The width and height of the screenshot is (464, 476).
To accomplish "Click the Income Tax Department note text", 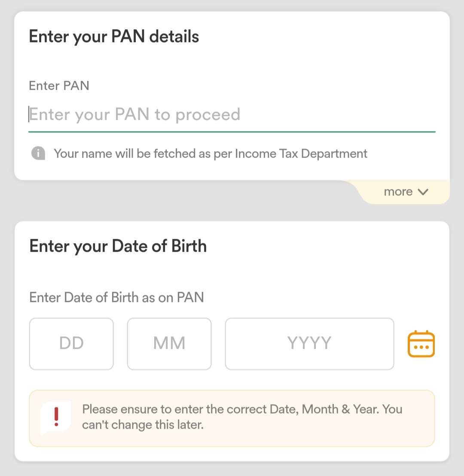I will pos(210,153).
